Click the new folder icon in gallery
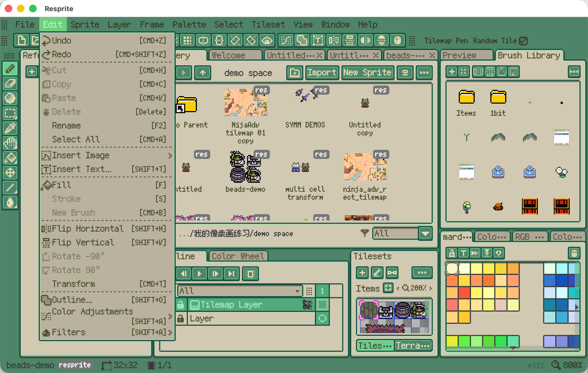The image size is (588, 373). pos(295,73)
